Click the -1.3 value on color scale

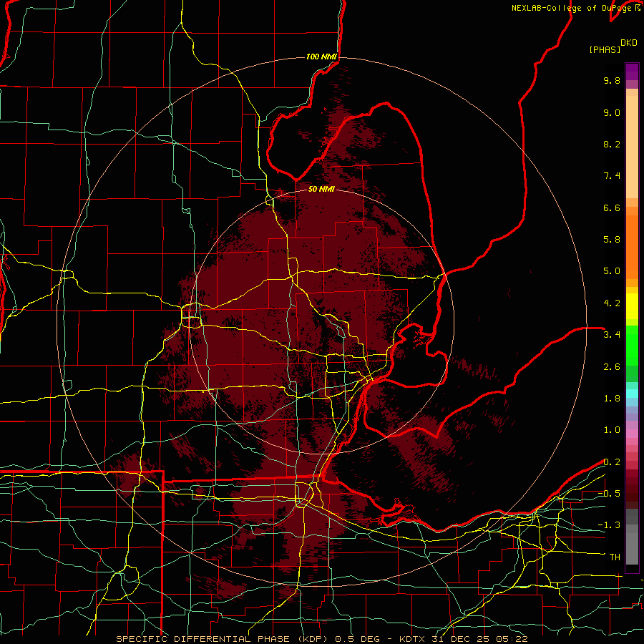tap(609, 525)
